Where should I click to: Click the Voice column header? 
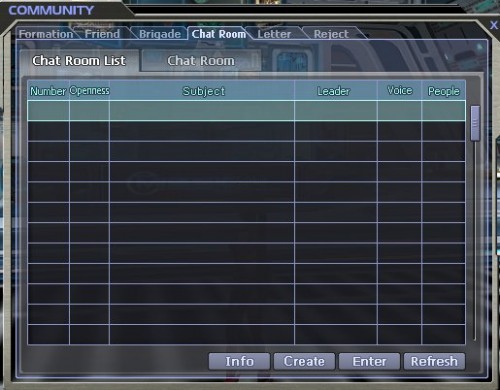point(399,91)
